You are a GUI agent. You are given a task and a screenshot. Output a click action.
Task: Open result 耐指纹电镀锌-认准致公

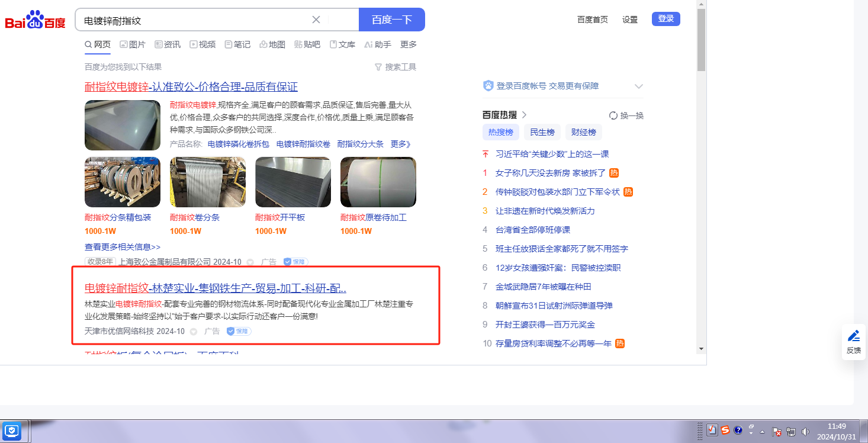[x=191, y=86]
